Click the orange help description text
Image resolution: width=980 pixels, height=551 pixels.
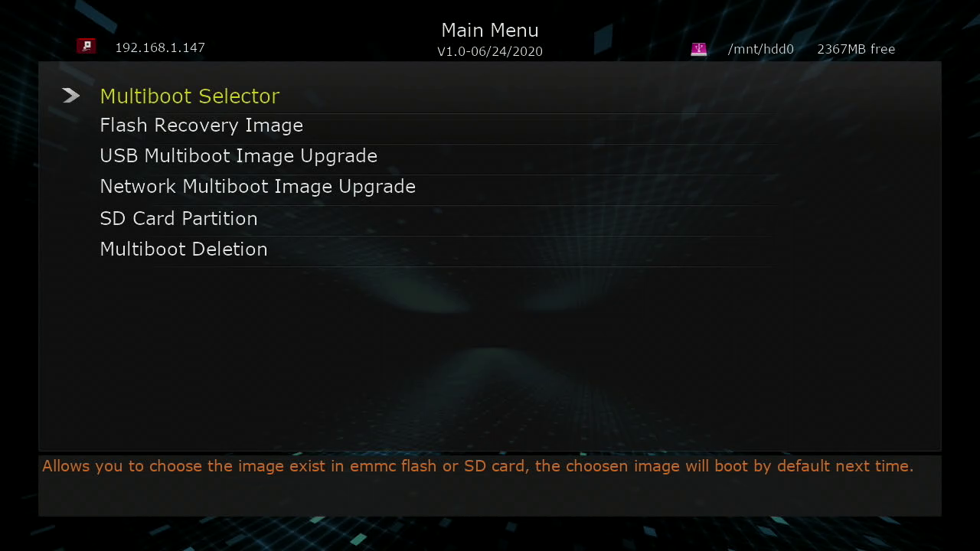tap(478, 466)
